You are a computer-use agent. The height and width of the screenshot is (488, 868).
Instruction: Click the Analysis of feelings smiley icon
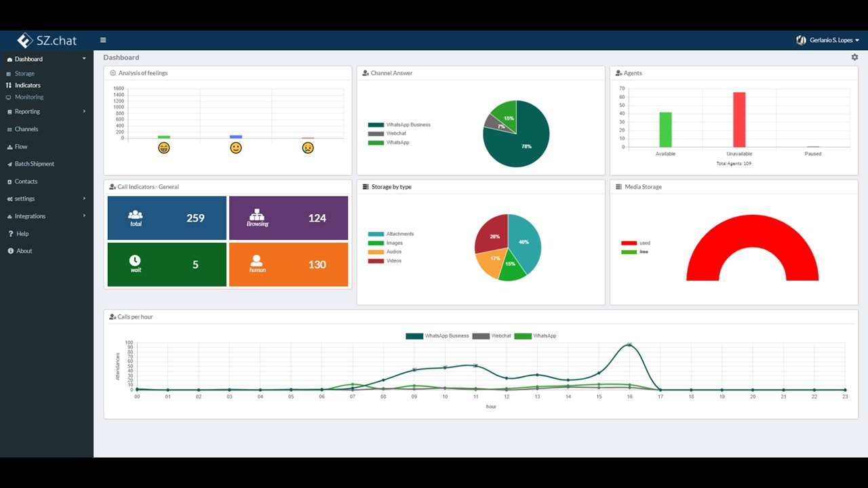pos(113,73)
